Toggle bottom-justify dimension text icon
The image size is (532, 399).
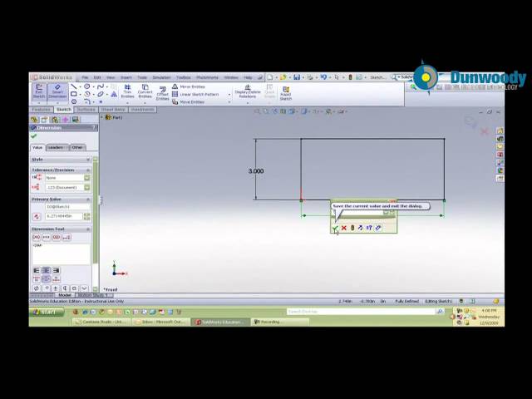[56, 279]
